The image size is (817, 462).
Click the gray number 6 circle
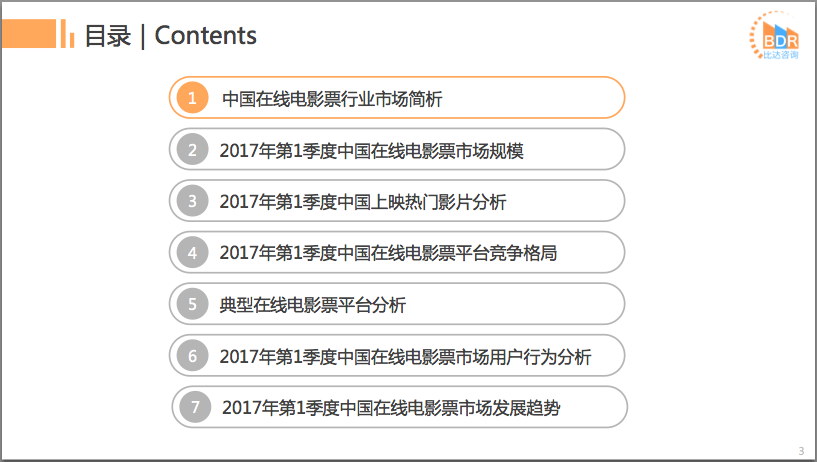(192, 356)
